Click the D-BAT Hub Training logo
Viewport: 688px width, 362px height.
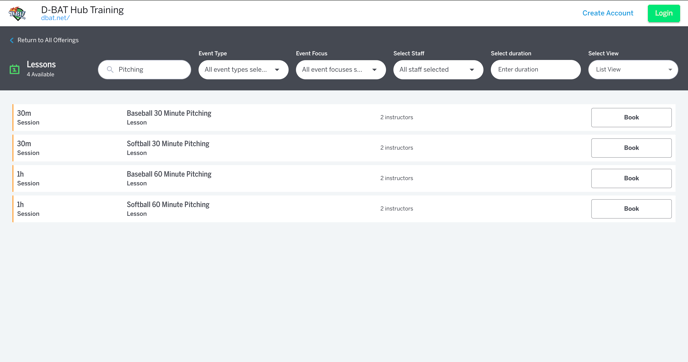17,14
